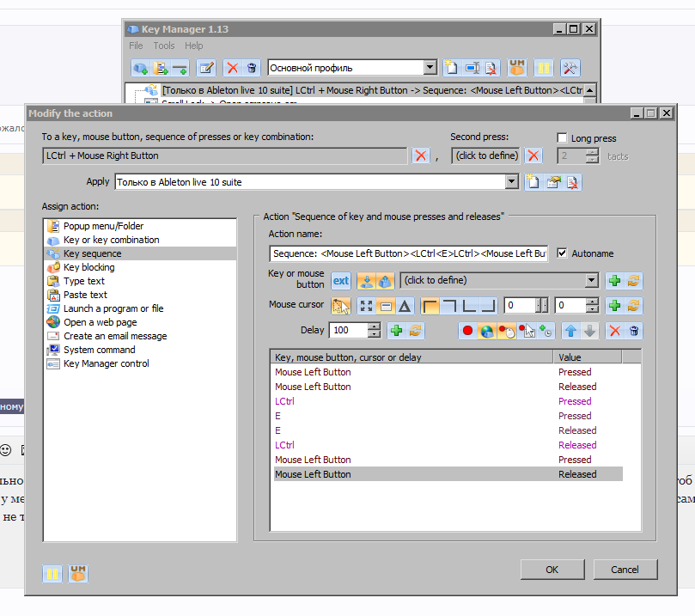This screenshot has width=695, height=616.
Task: Open the Help menu
Action: click(x=193, y=46)
